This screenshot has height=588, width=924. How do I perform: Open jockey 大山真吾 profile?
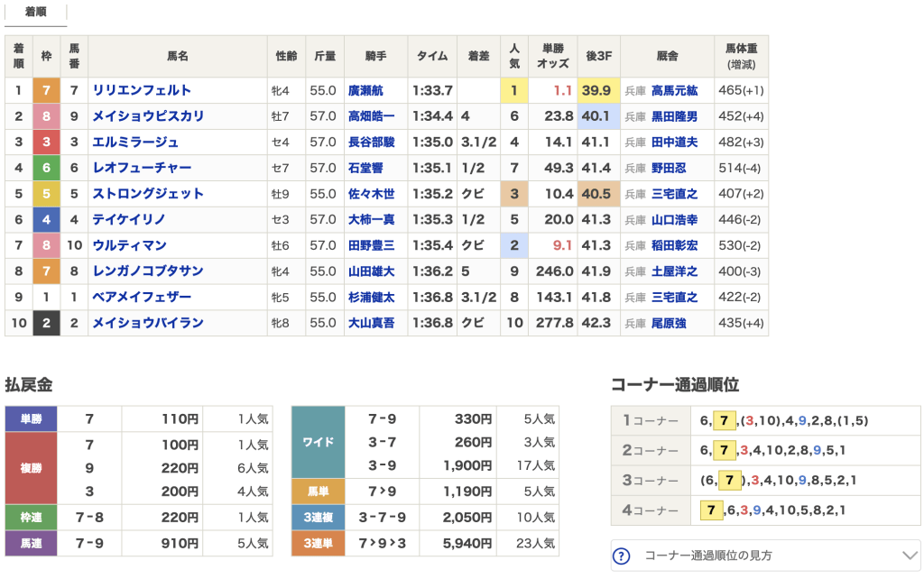[371, 324]
